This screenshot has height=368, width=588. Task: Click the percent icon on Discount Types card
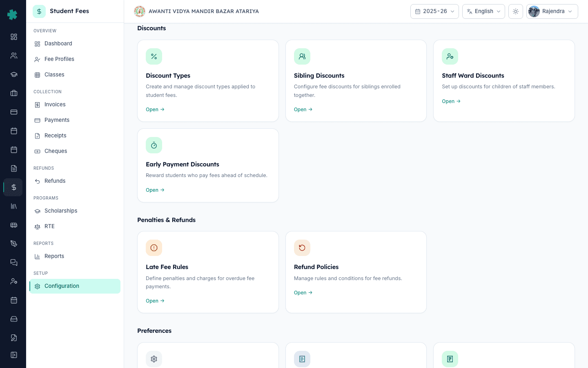[x=154, y=56]
